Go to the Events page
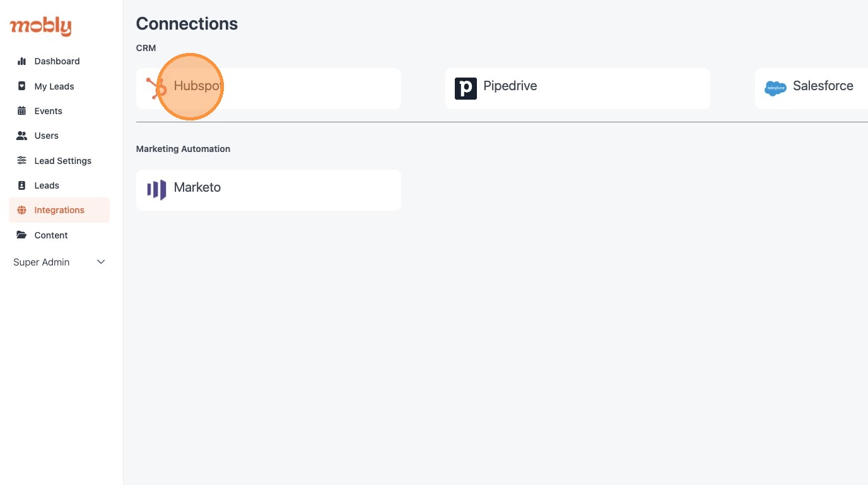This screenshot has height=485, width=868. pos(59,111)
